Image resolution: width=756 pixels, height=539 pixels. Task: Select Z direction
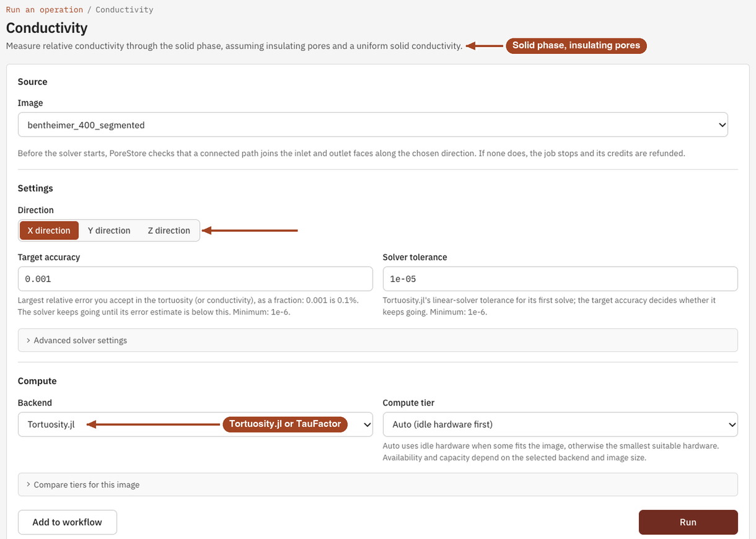pyautogui.click(x=169, y=230)
